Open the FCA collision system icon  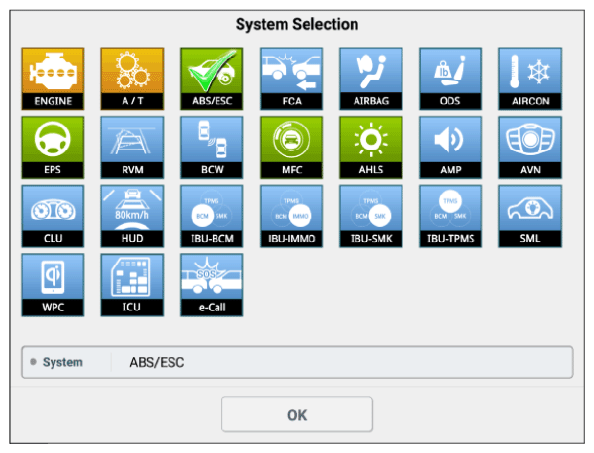291,79
